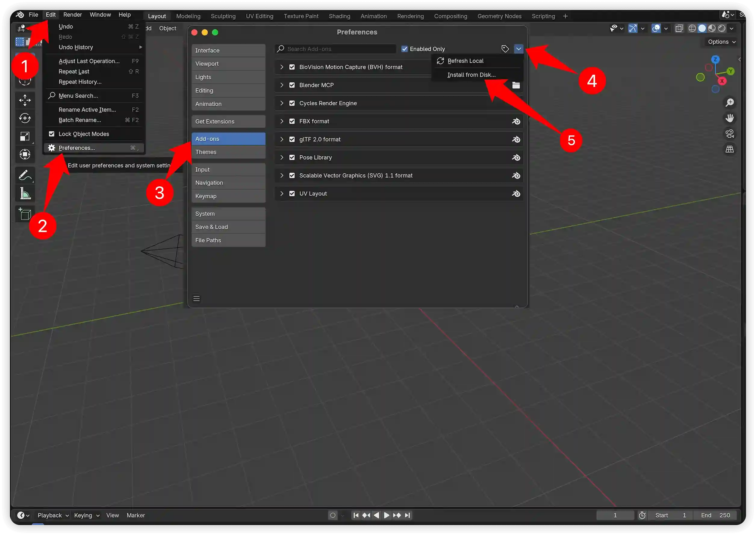Select the Annotate tool
Screen dimensions: 756x535
coord(25,175)
